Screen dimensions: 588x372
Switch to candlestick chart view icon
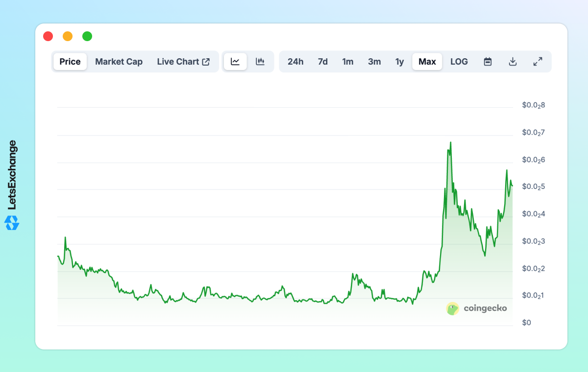click(260, 62)
